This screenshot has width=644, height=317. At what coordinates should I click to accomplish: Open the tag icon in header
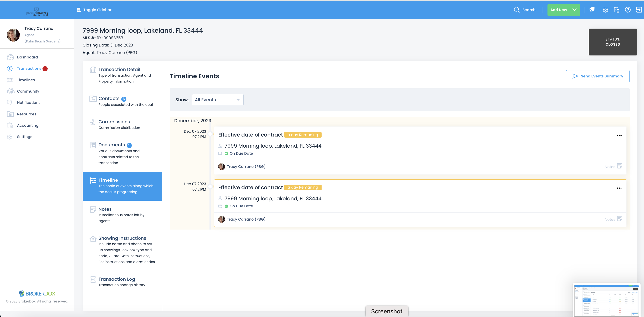click(x=592, y=10)
